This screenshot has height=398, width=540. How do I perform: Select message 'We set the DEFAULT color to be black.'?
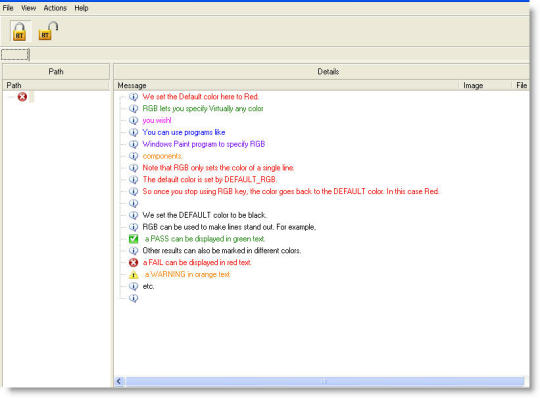204,215
